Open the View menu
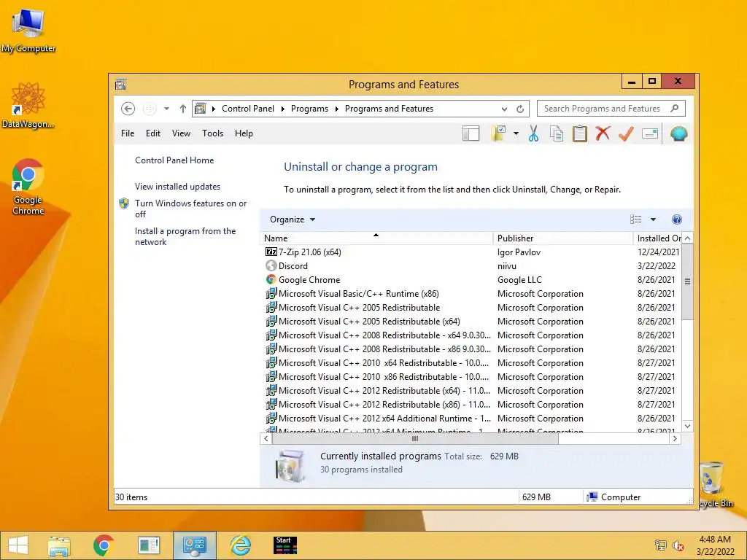This screenshot has height=560, width=747. [x=181, y=133]
